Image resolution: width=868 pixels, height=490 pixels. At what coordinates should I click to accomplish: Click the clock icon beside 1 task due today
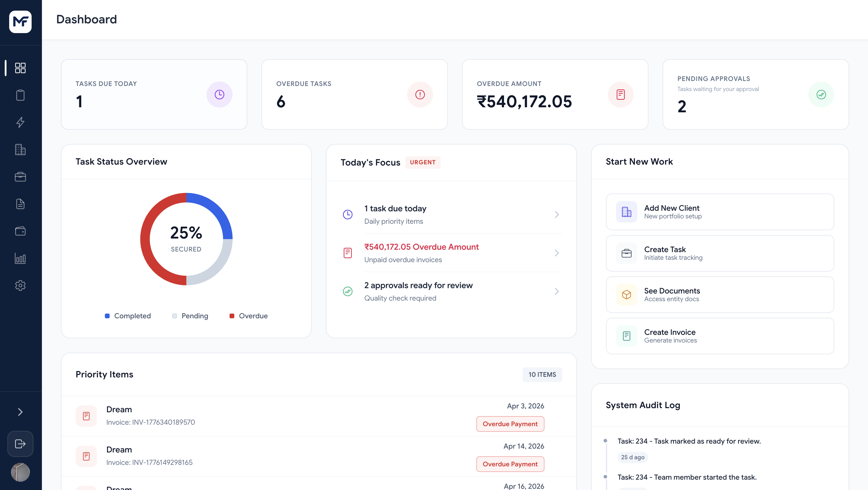coord(348,214)
